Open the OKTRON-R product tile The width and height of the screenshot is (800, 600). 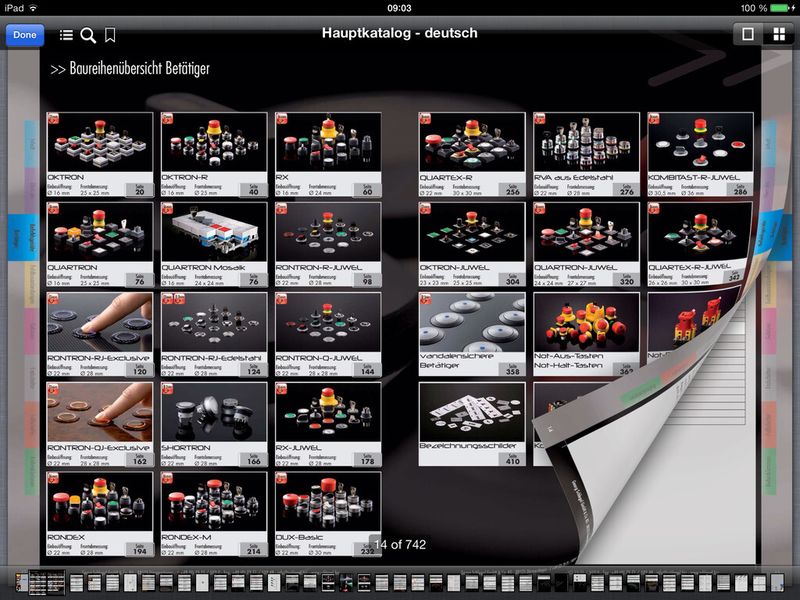point(214,155)
